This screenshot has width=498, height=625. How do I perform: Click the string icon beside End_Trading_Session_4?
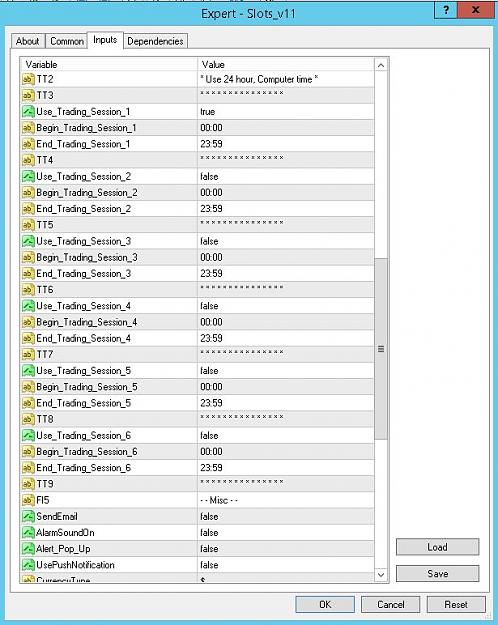pyautogui.click(x=28, y=338)
